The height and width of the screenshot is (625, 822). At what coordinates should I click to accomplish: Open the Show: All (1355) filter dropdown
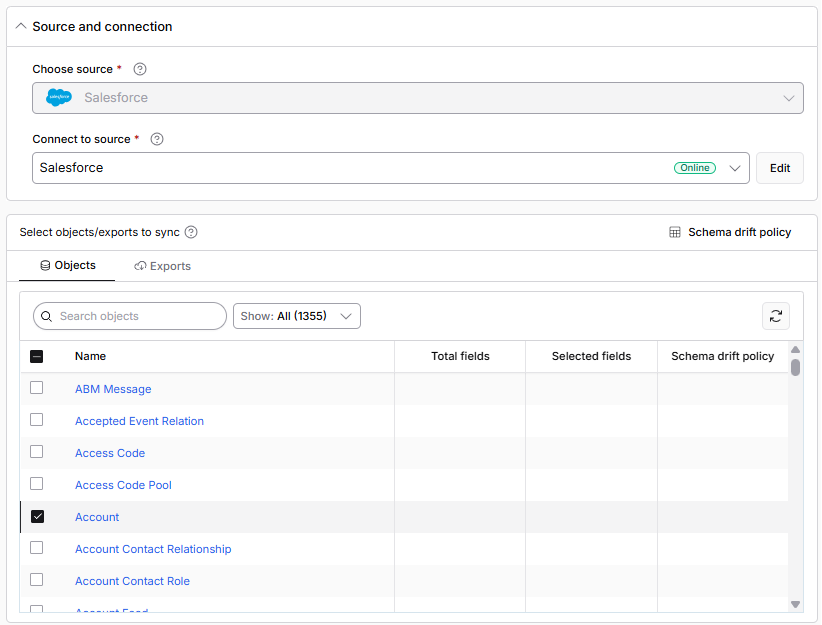pos(297,316)
